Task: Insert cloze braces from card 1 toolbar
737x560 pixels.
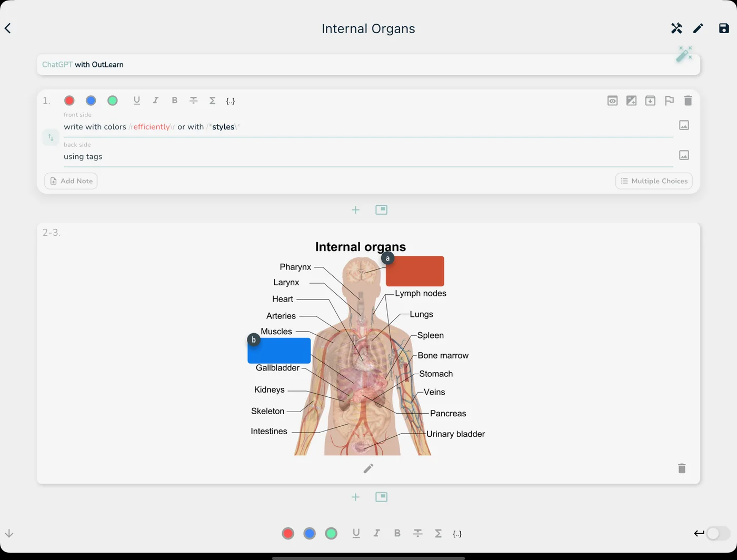Action: [231, 101]
